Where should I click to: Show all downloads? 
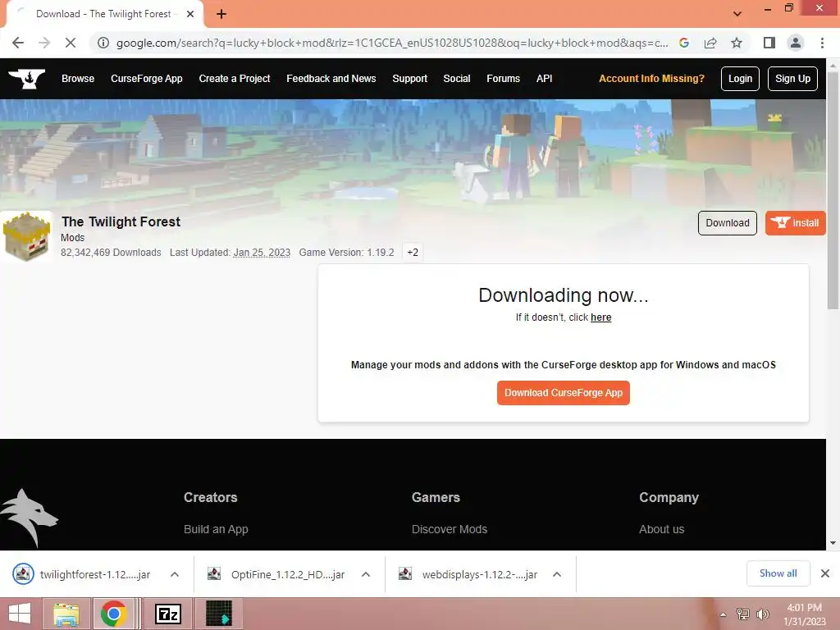click(778, 573)
